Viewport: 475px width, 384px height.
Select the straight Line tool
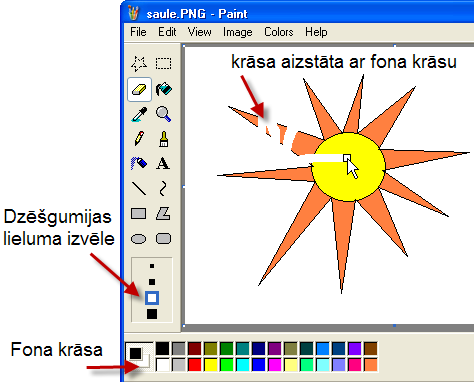click(139, 188)
